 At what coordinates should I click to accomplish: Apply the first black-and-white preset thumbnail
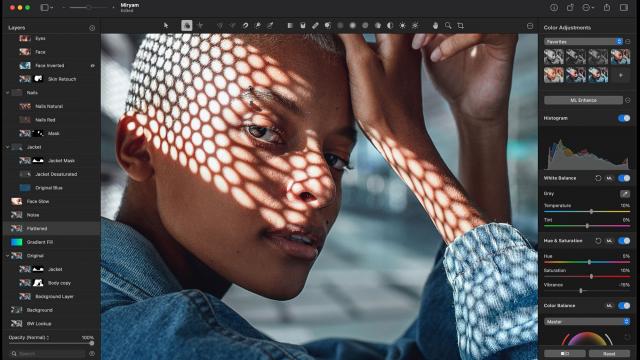(x=553, y=57)
